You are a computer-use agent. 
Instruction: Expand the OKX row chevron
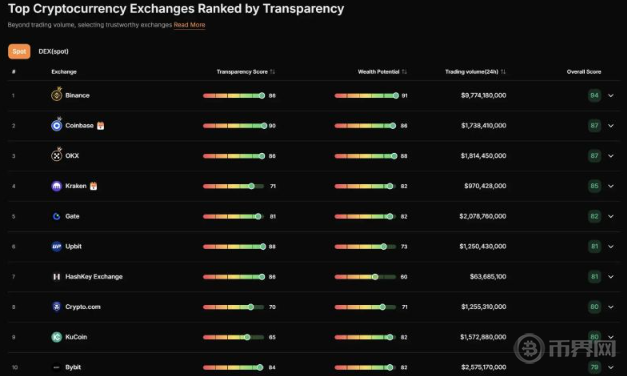611,156
